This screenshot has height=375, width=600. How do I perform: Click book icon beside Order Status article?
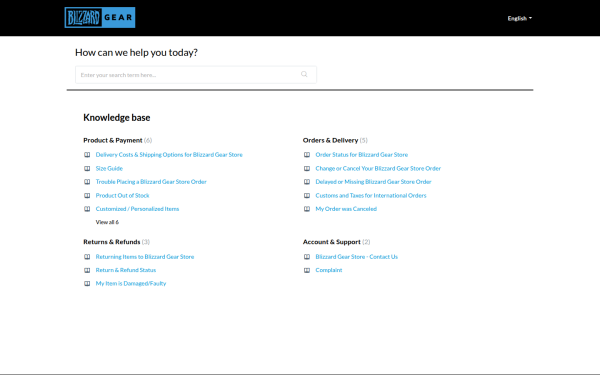(x=307, y=155)
